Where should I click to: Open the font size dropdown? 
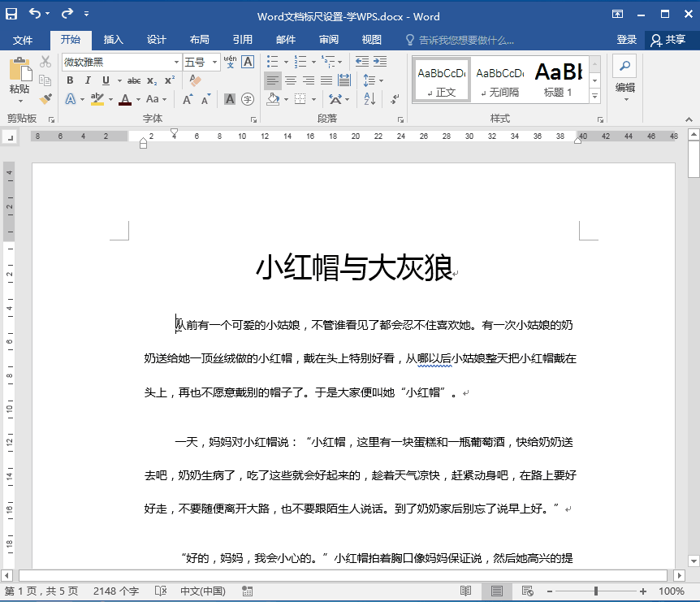point(214,62)
